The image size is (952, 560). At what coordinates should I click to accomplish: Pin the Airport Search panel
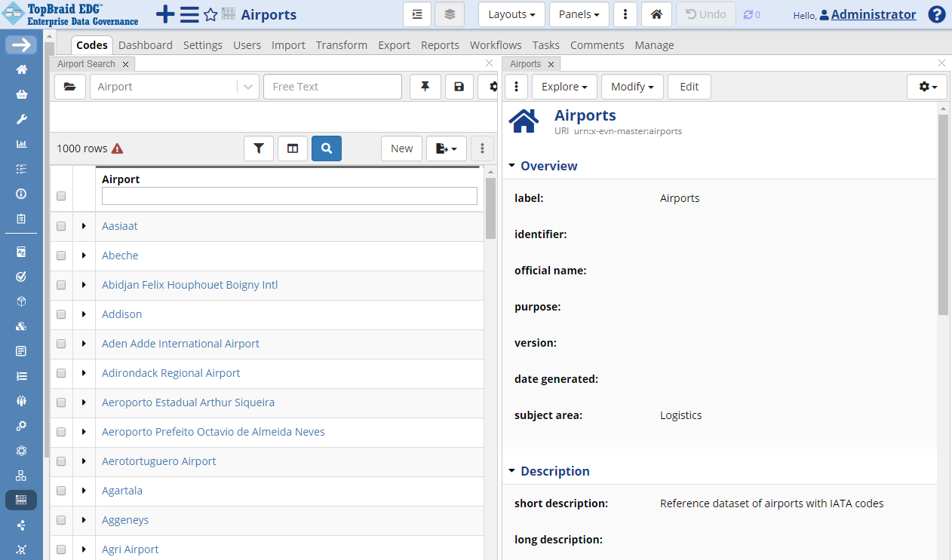[425, 87]
